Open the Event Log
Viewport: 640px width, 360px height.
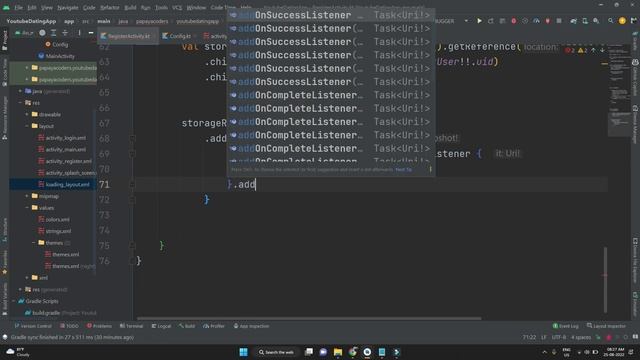566,326
